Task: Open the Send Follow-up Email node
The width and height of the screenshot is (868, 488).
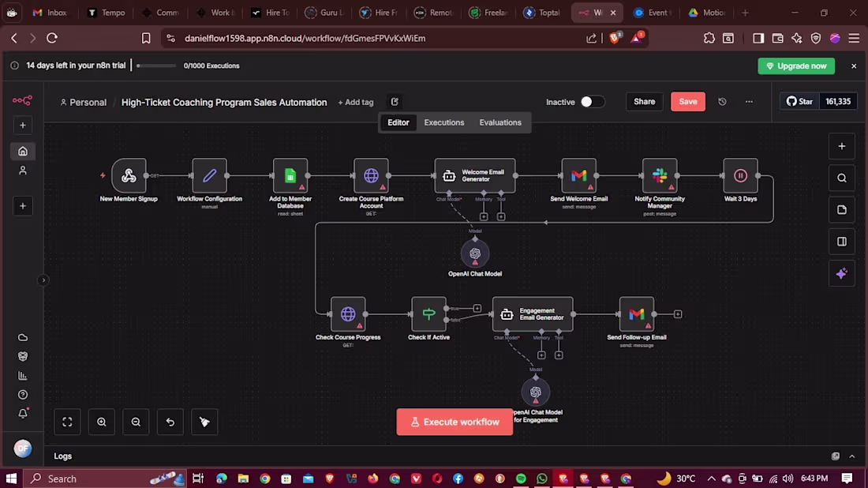Action: point(636,314)
